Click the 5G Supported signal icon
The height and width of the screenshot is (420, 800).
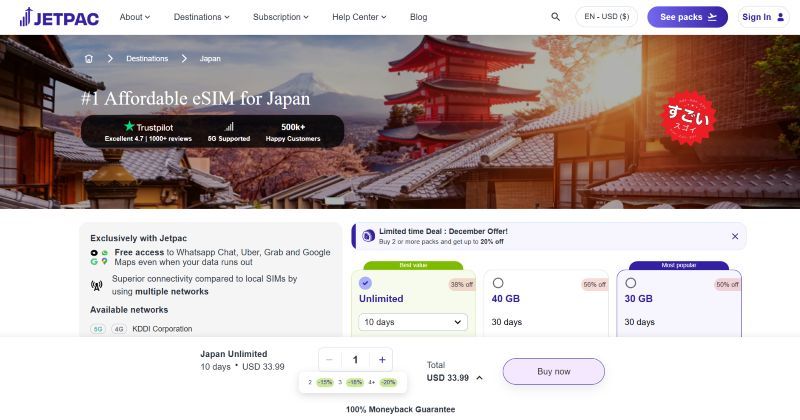(x=229, y=127)
